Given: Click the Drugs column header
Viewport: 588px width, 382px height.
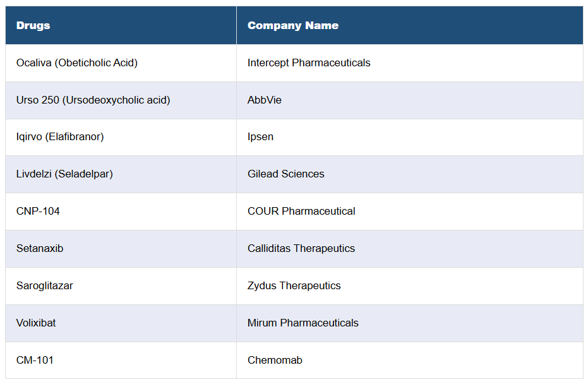Looking at the screenshot, I should (x=33, y=26).
